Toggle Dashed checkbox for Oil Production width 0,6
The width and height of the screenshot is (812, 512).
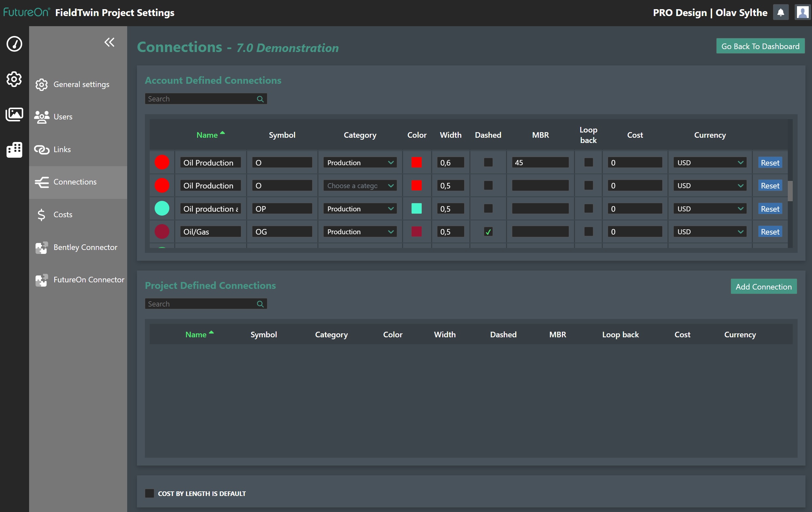pyautogui.click(x=488, y=162)
